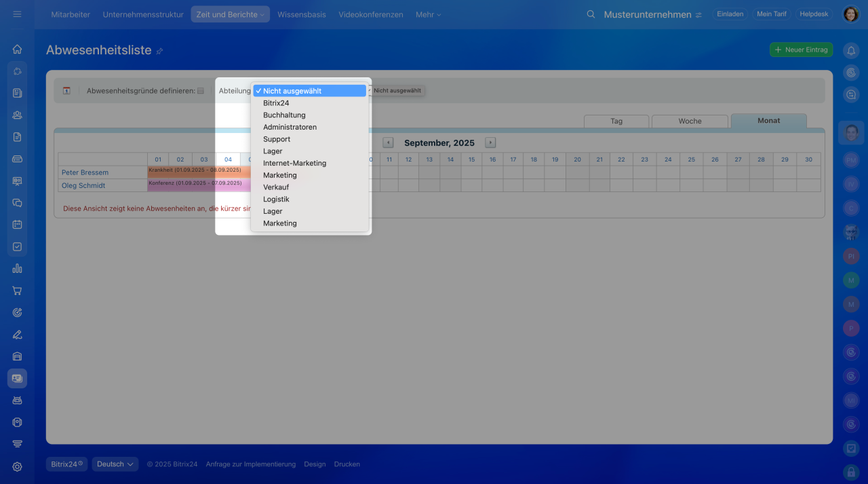This screenshot has height=484, width=868.
Task: Open the hamburger main menu
Action: (17, 14)
